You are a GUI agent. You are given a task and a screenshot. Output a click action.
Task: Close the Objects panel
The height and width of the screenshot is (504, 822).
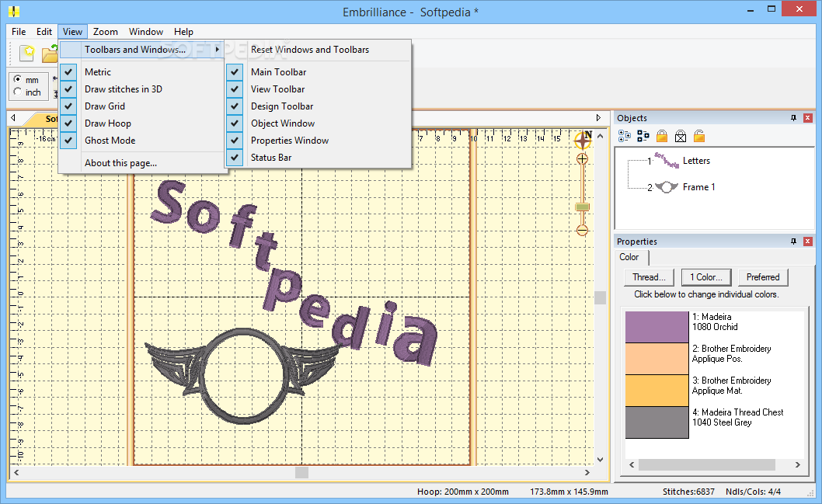808,118
